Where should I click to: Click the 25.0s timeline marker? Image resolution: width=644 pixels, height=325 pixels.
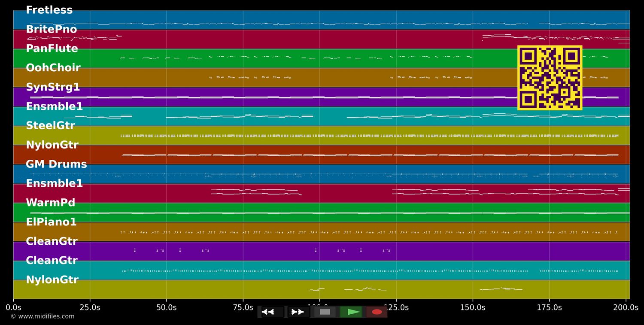[90, 307]
